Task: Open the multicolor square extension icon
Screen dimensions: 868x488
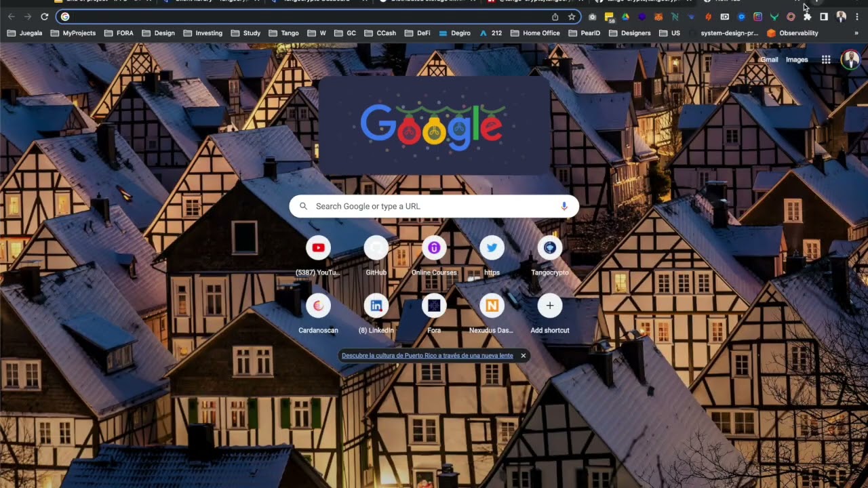Action: (x=757, y=16)
